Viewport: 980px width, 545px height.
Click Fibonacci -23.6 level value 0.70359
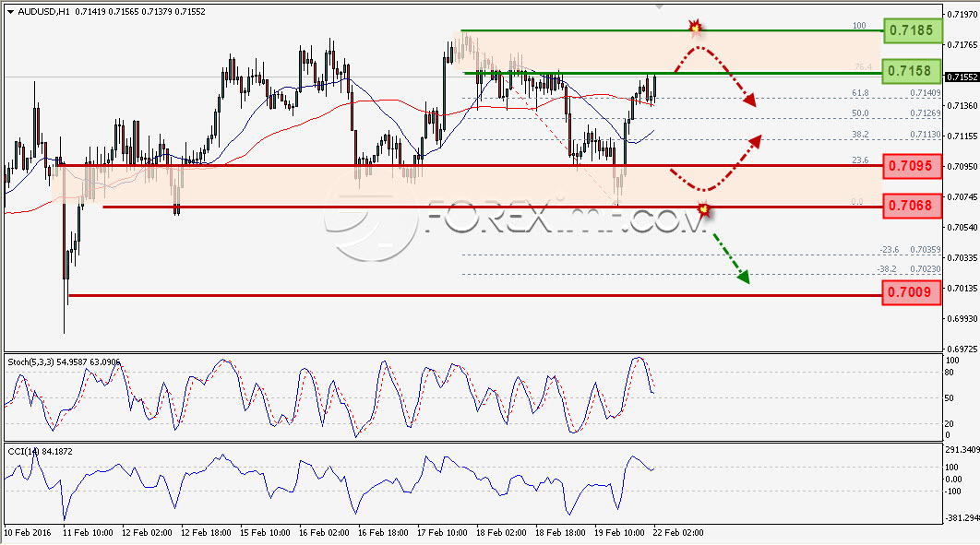pyautogui.click(x=925, y=250)
